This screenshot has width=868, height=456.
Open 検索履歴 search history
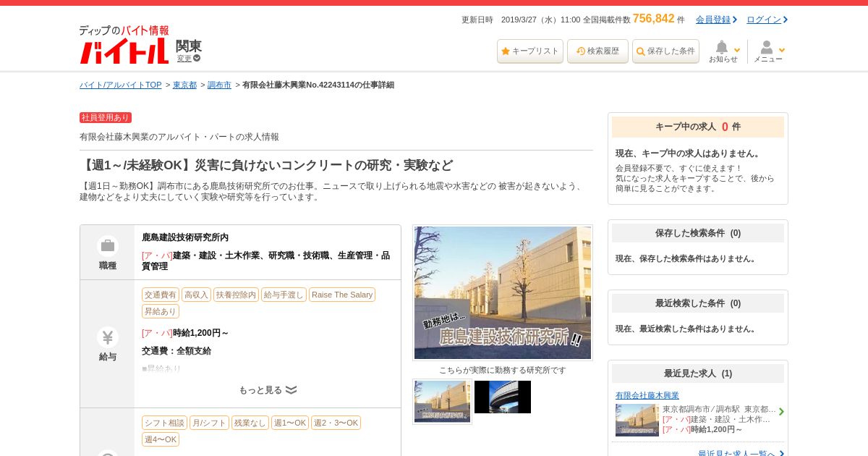coord(597,51)
